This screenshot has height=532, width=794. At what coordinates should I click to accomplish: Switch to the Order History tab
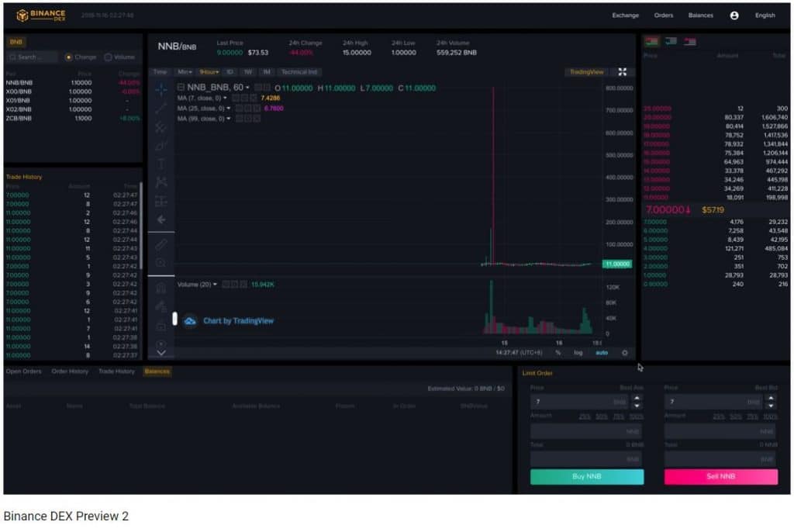(70, 371)
